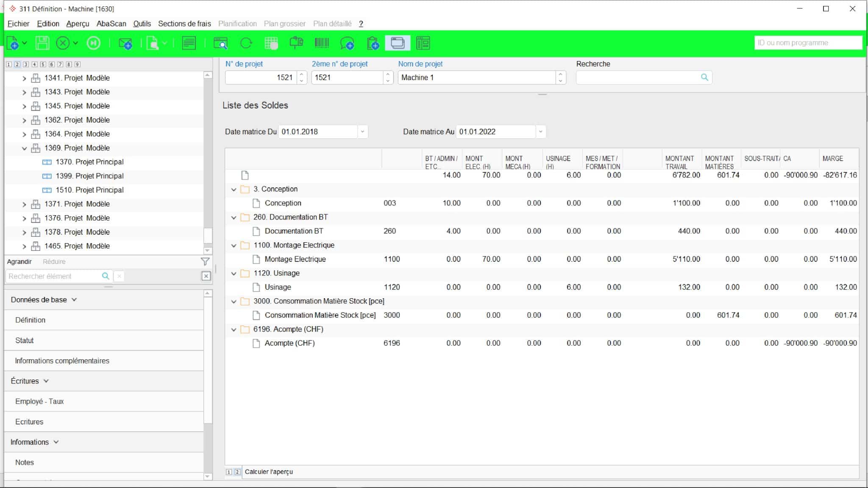Viewport: 868px width, 488px height.
Task: Click the add comment bubble icon
Action: pyautogui.click(x=348, y=43)
